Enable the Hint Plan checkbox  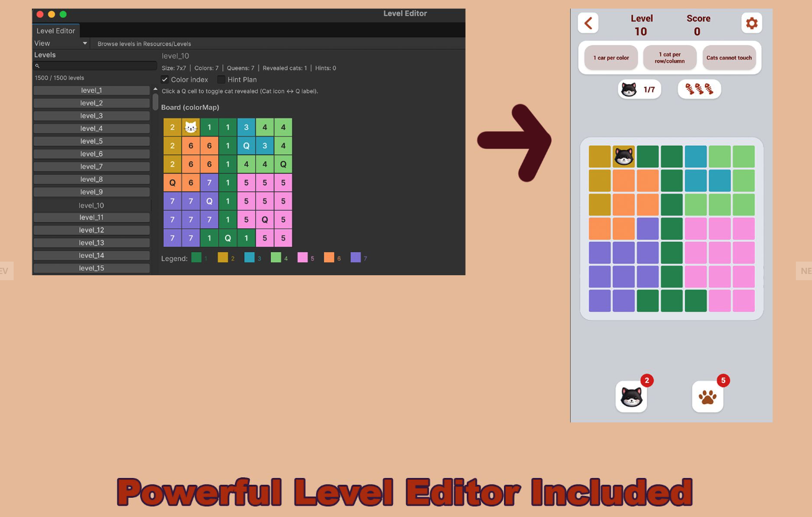tap(221, 80)
